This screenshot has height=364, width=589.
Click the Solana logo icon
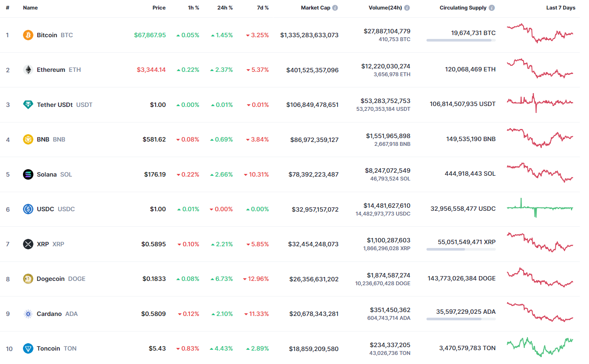(28, 174)
